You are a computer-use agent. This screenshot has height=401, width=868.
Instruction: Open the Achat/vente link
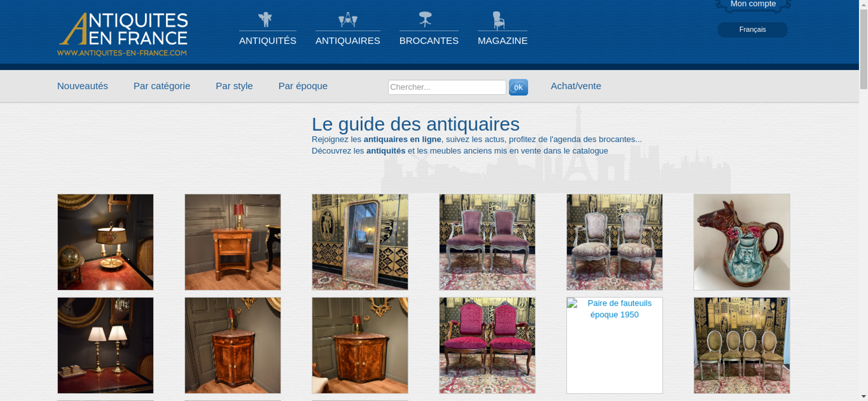click(x=576, y=86)
